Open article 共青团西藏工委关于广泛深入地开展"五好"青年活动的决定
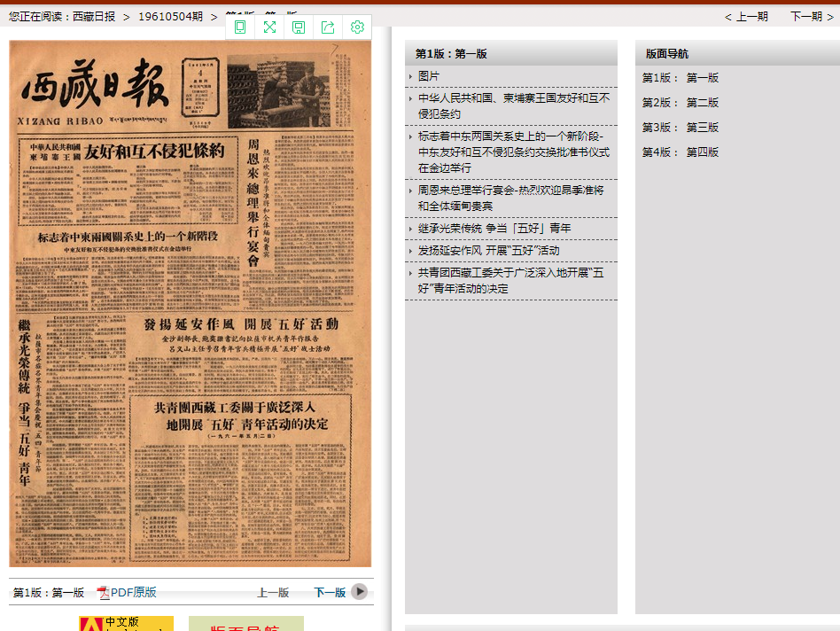 511,281
